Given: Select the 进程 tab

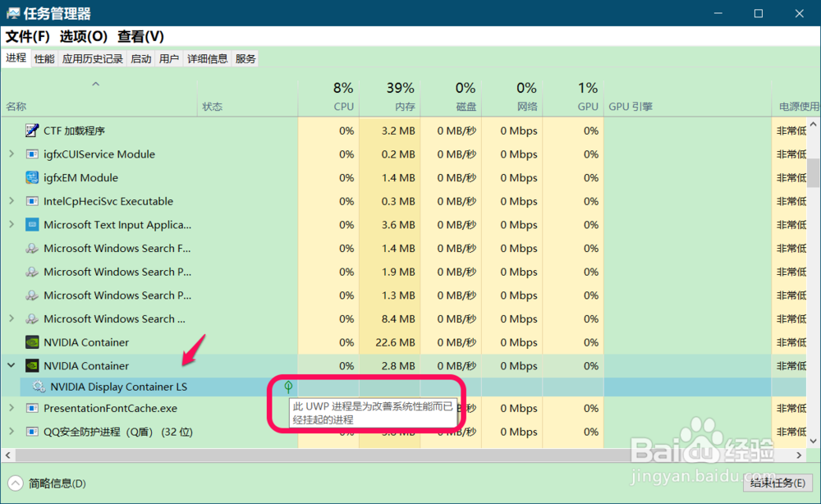Looking at the screenshot, I should tap(16, 57).
